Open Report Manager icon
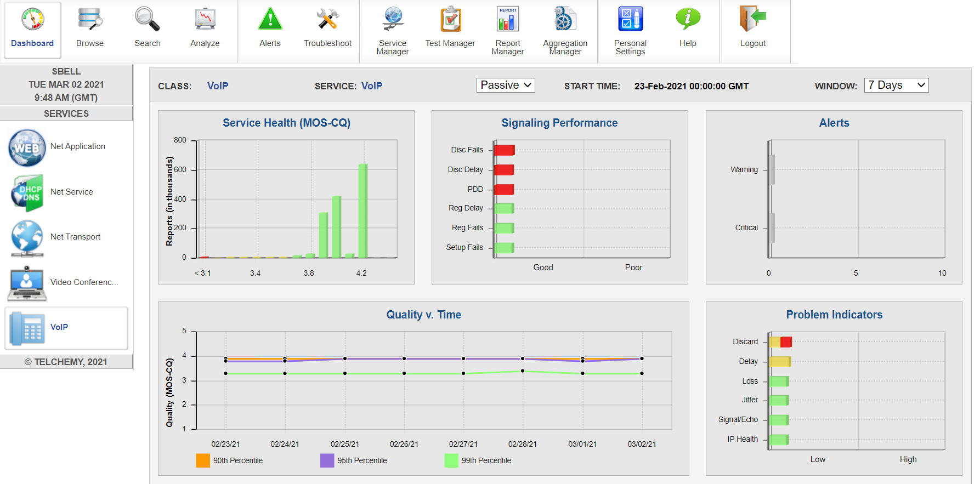Viewport: 980px width, 484px height. (x=508, y=20)
